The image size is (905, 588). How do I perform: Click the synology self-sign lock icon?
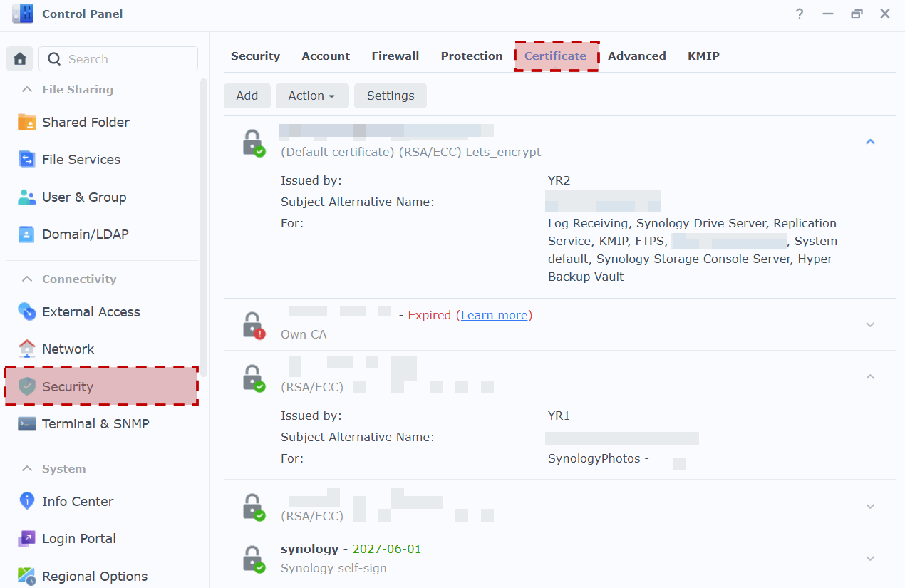[253, 559]
